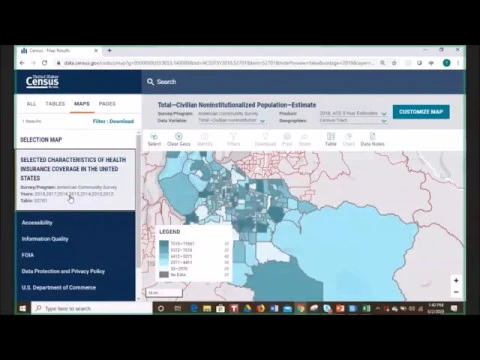This screenshot has width=480, height=360.
Task: Reload the browser page
Action: (x=44, y=63)
